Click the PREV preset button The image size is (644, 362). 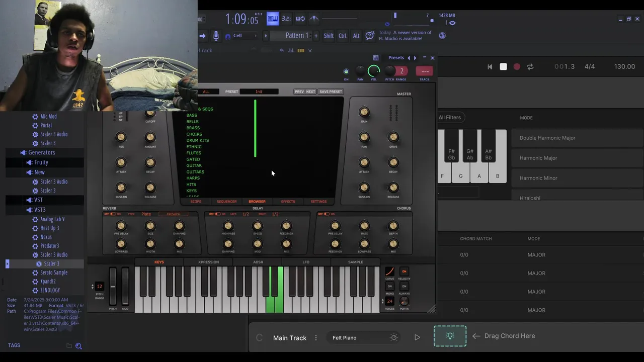pyautogui.click(x=299, y=92)
